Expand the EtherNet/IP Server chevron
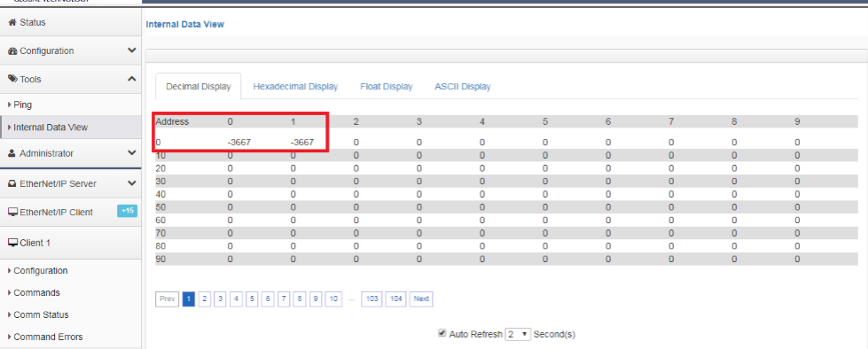868x349 pixels. [x=132, y=183]
